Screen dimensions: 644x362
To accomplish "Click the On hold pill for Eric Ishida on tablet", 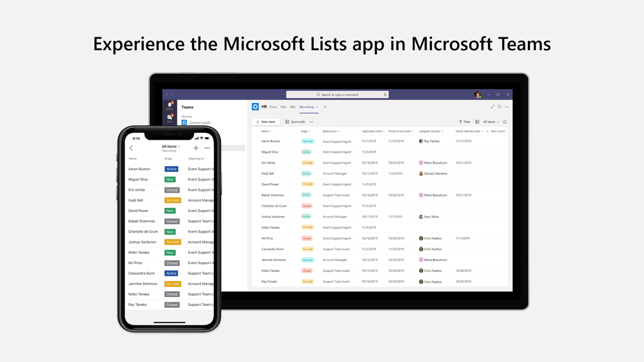I will coord(307,163).
